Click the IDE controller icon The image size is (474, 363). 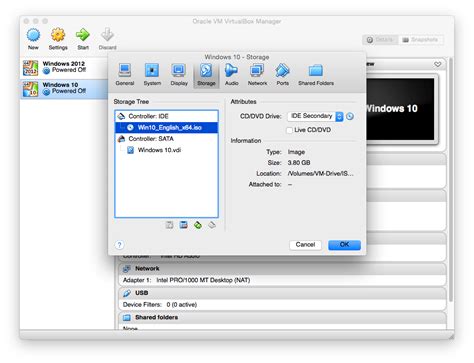tap(121, 116)
